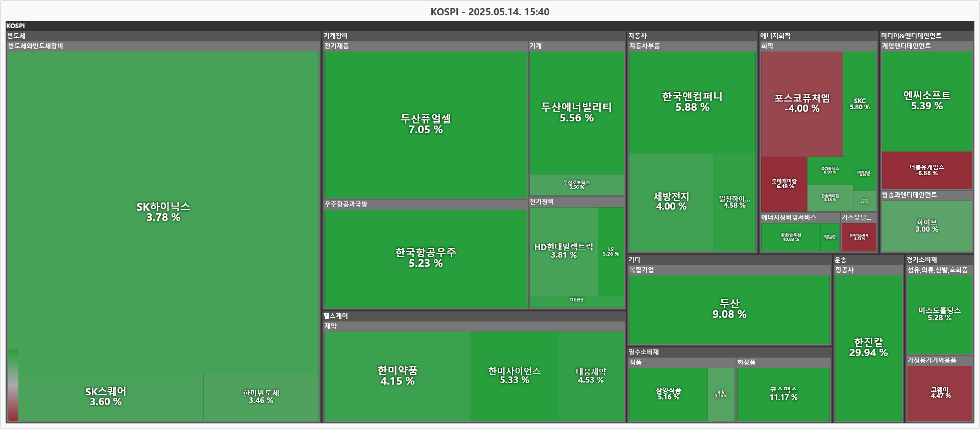Open the 가스유틸… subsector header
Image resolution: width=980 pixels, height=429 pixels.
[859, 217]
